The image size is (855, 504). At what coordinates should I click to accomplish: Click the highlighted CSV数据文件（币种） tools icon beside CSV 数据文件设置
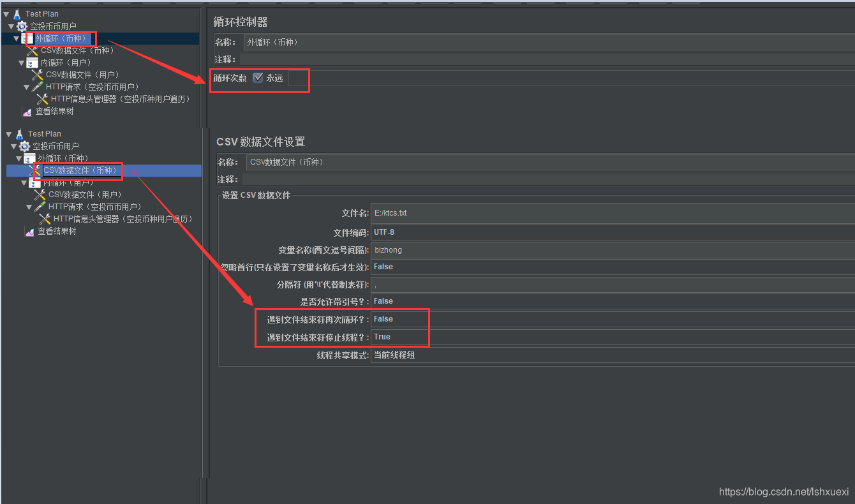point(35,170)
